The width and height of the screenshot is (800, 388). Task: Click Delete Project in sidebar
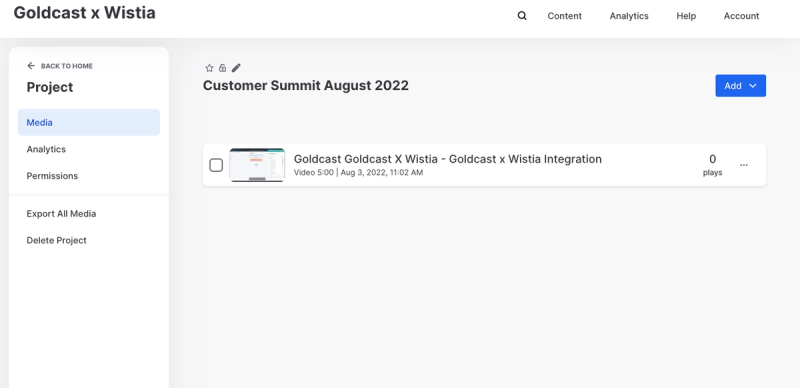coord(57,240)
